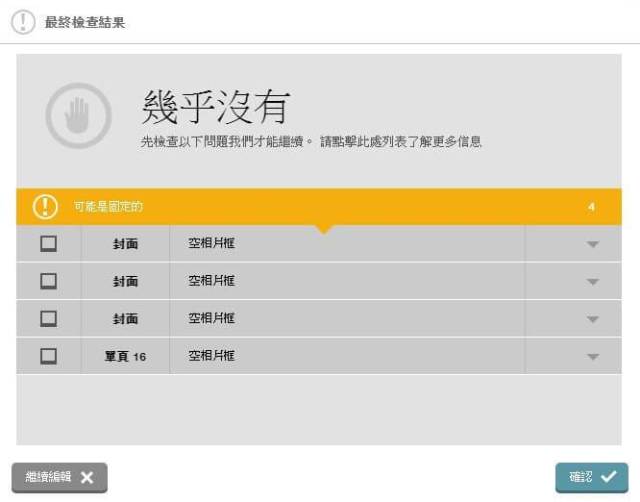Click the X icon on 繼續編輯 button

click(x=87, y=477)
